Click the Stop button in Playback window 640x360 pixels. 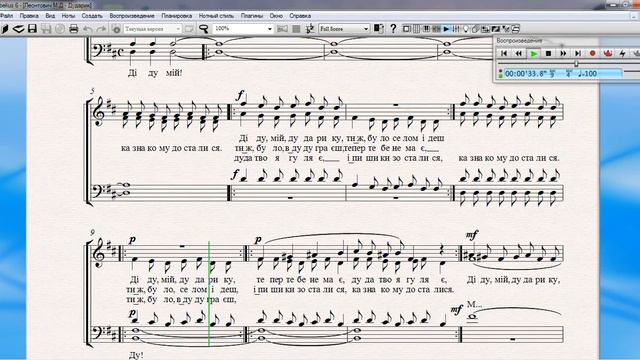pos(549,53)
